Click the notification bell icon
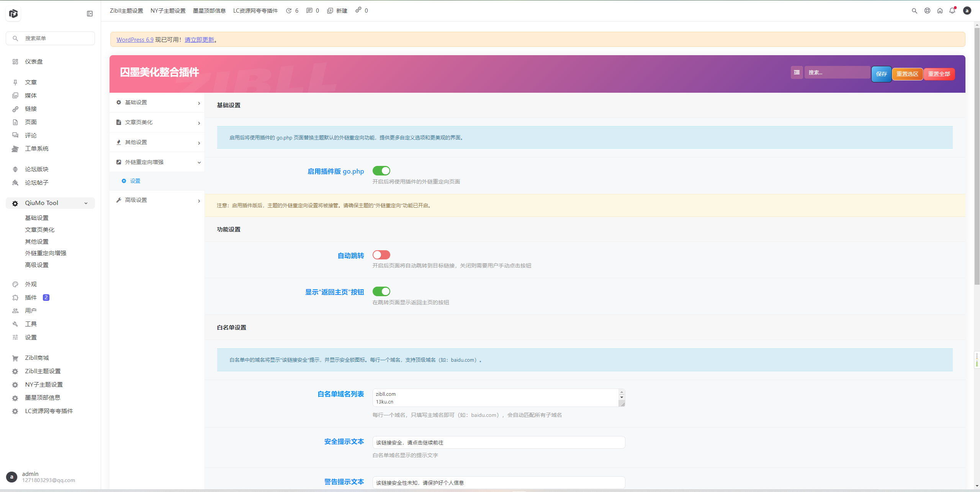 click(952, 11)
